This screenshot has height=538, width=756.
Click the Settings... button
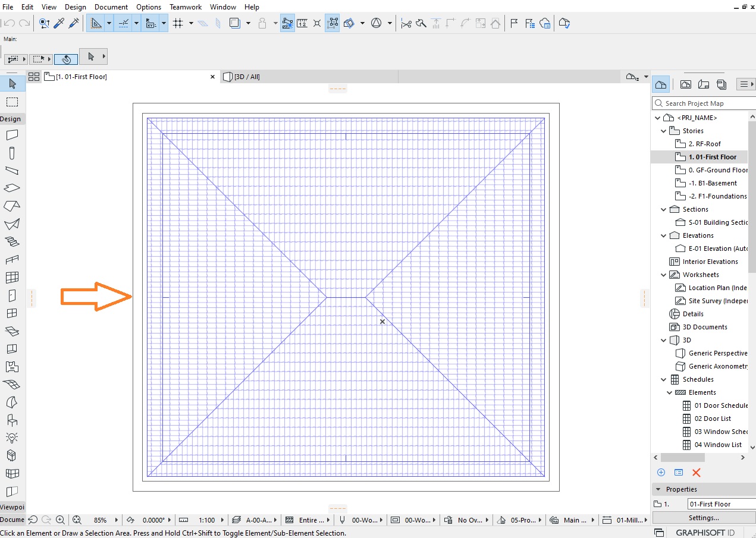click(x=704, y=517)
